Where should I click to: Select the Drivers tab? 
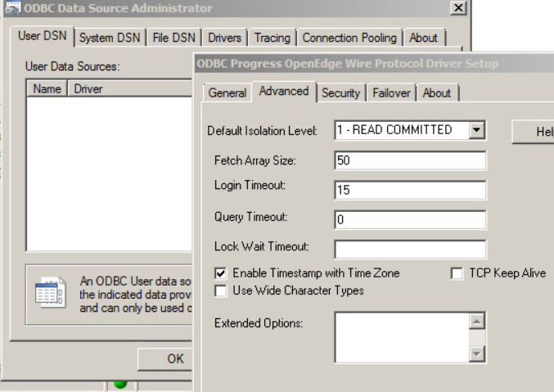(x=224, y=38)
